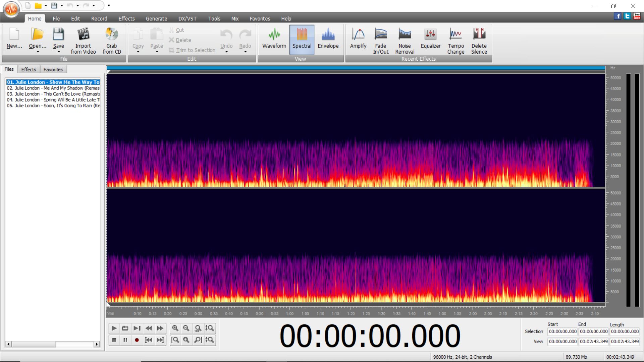Viewport: 644px width, 362px height.
Task: Open the application orb menu
Action: pos(11,9)
